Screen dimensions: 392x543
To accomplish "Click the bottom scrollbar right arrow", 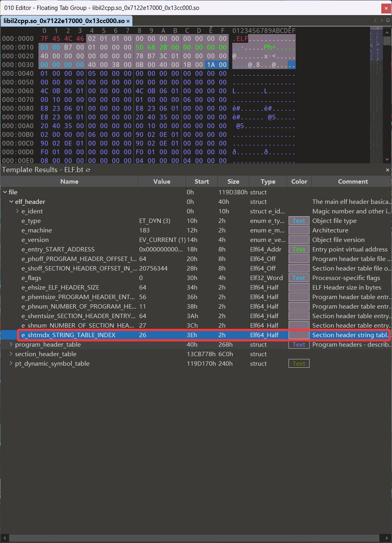I will click(x=387, y=538).
